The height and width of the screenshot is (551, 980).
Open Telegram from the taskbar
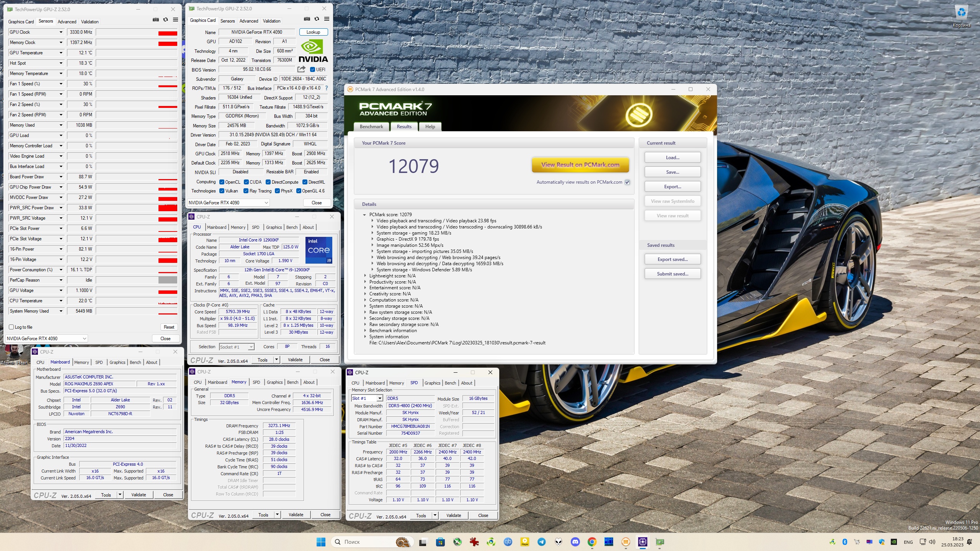541,542
